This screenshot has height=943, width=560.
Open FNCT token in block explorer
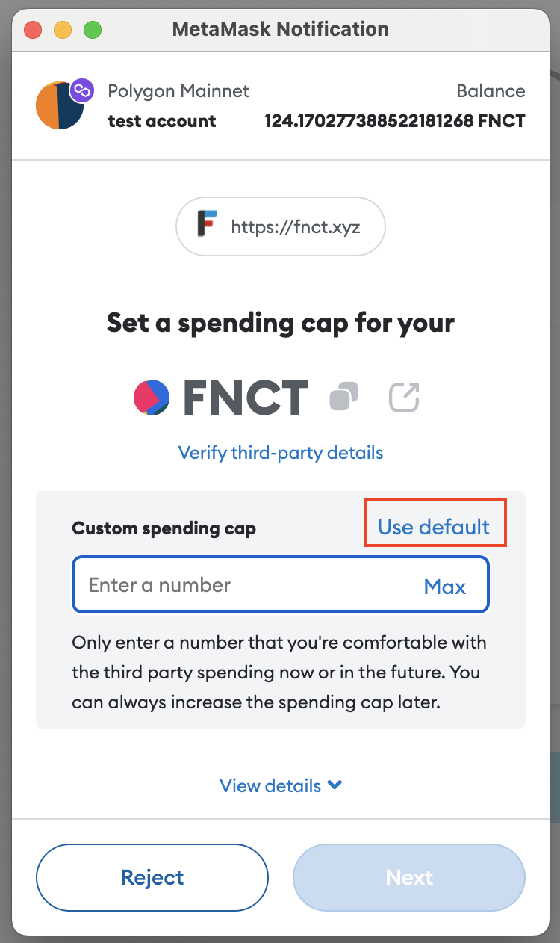pos(404,398)
